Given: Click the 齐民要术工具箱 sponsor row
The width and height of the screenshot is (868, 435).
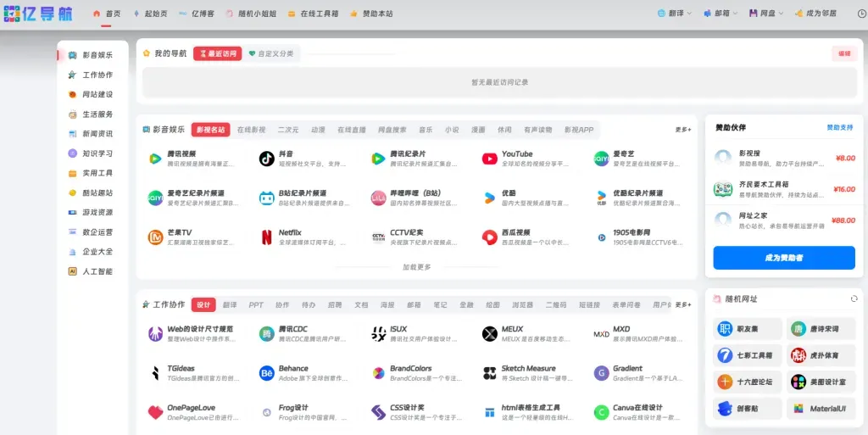Looking at the screenshot, I should click(x=784, y=189).
